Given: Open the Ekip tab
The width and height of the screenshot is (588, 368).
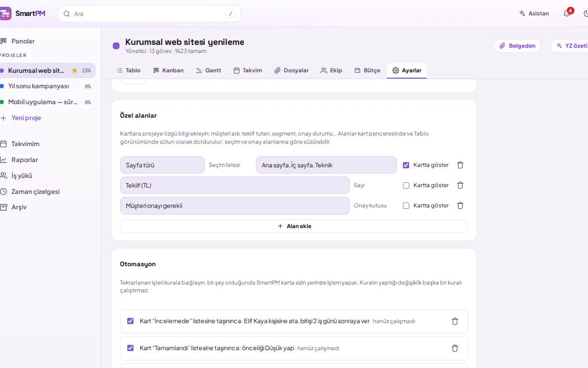Looking at the screenshot, I should (332, 70).
